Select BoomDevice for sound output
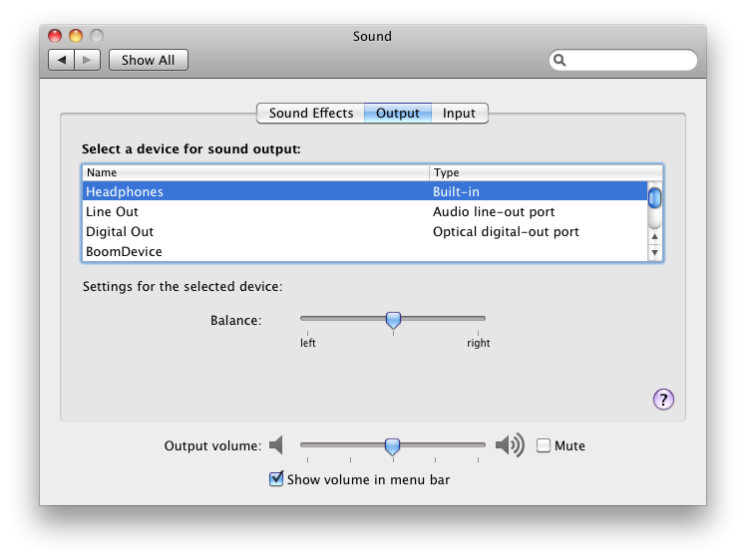 click(x=365, y=251)
